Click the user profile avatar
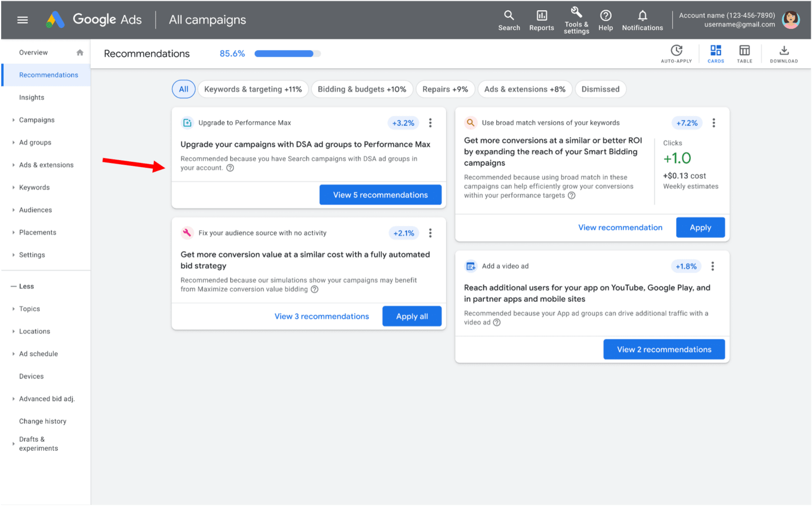Image resolution: width=812 pixels, height=506 pixels. tap(791, 20)
